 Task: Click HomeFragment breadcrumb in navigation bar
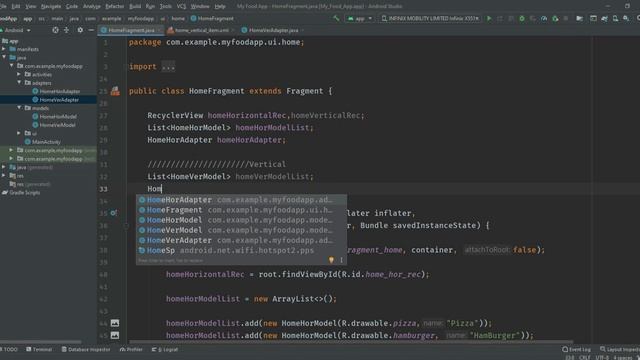coord(212,18)
